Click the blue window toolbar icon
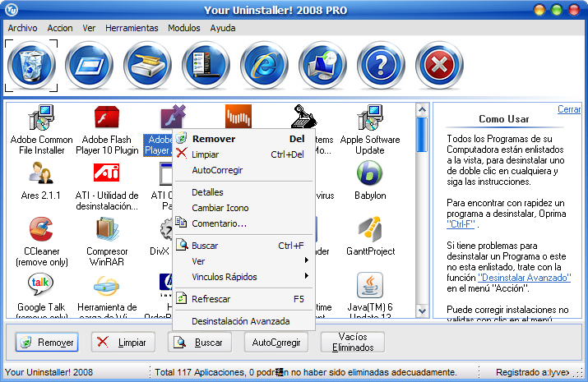The image size is (588, 382). point(90,65)
